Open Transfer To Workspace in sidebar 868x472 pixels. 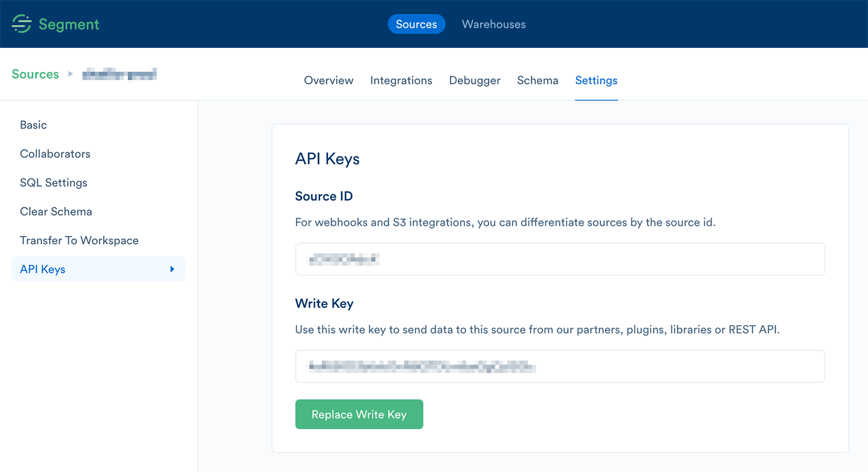(x=79, y=240)
